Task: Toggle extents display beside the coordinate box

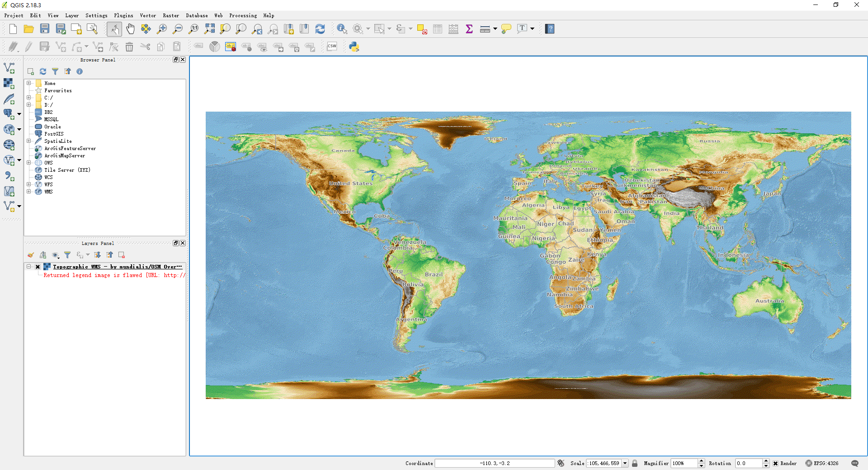Action: pos(561,463)
